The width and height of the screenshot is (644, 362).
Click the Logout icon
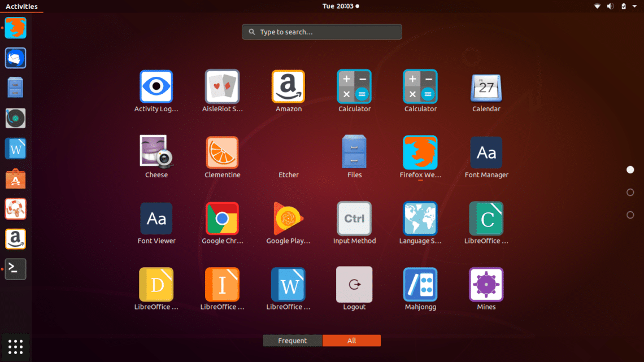354,285
